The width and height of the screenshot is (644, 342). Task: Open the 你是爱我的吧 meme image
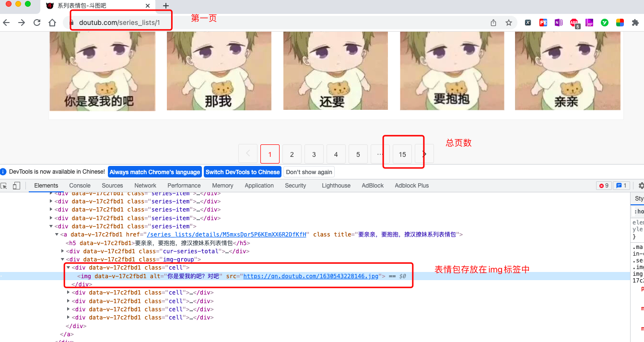[x=103, y=71]
